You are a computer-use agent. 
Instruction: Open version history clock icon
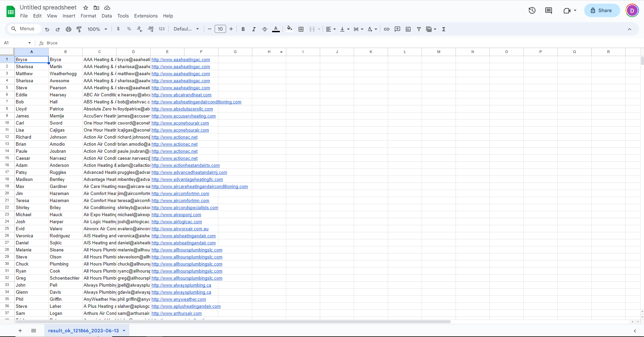532,10
